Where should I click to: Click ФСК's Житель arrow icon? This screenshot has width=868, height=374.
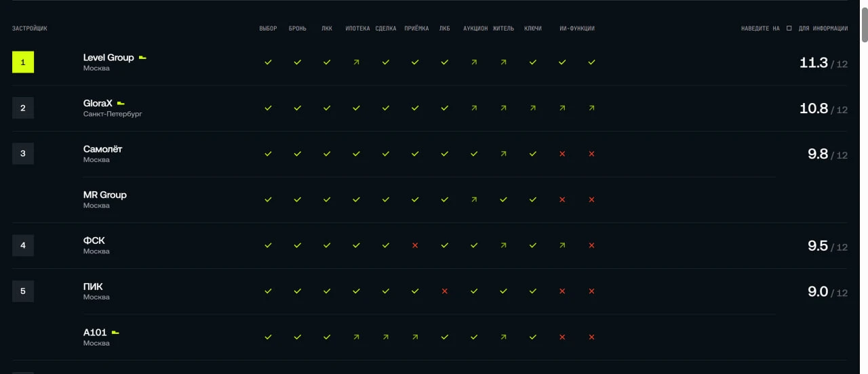(503, 245)
